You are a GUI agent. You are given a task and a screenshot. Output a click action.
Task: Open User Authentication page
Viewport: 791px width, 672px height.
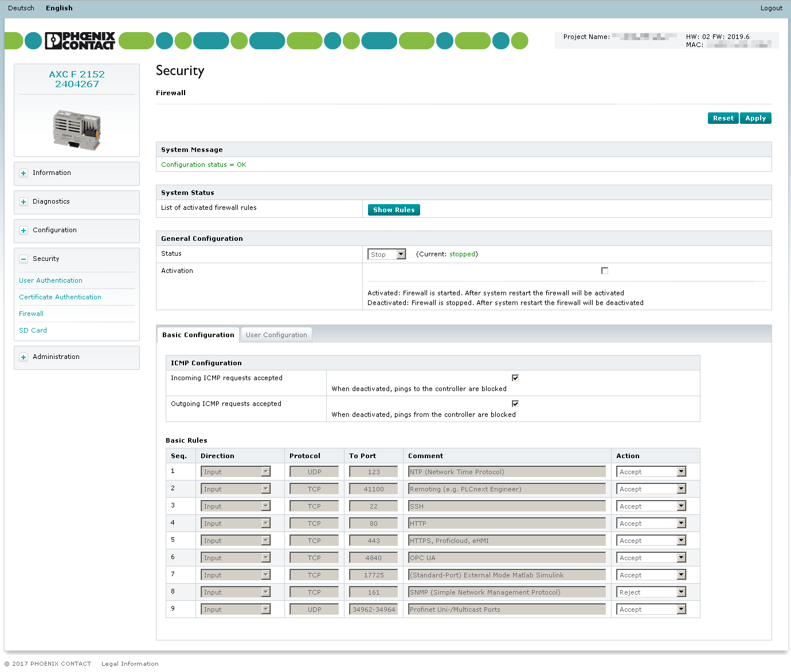click(50, 280)
